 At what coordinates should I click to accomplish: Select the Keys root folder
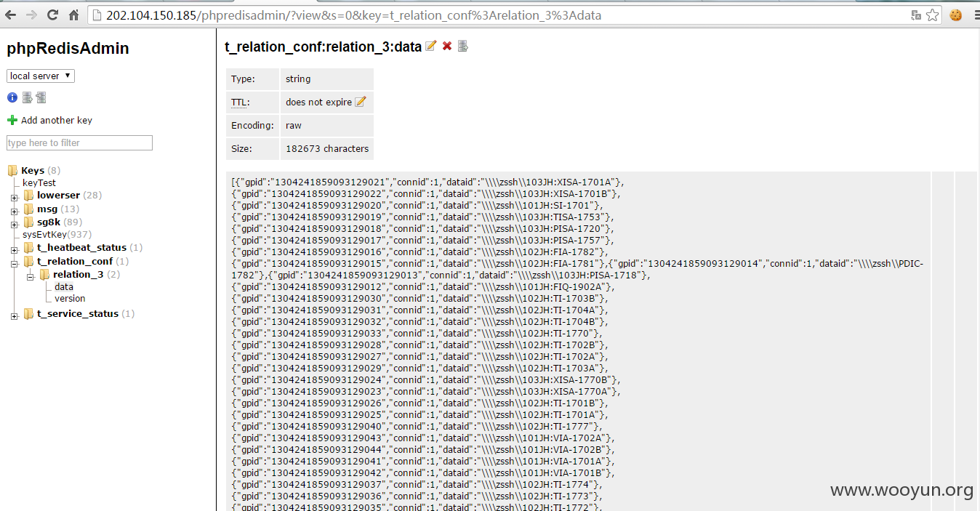tap(33, 170)
